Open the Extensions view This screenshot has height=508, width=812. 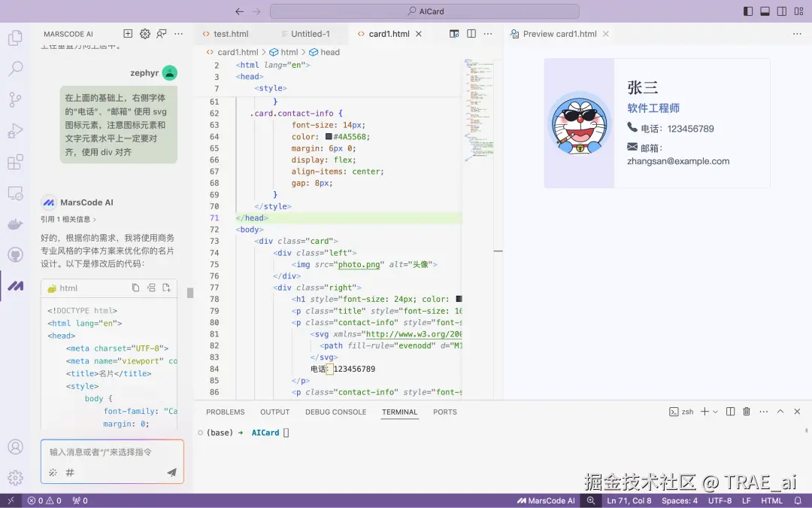pyautogui.click(x=15, y=162)
